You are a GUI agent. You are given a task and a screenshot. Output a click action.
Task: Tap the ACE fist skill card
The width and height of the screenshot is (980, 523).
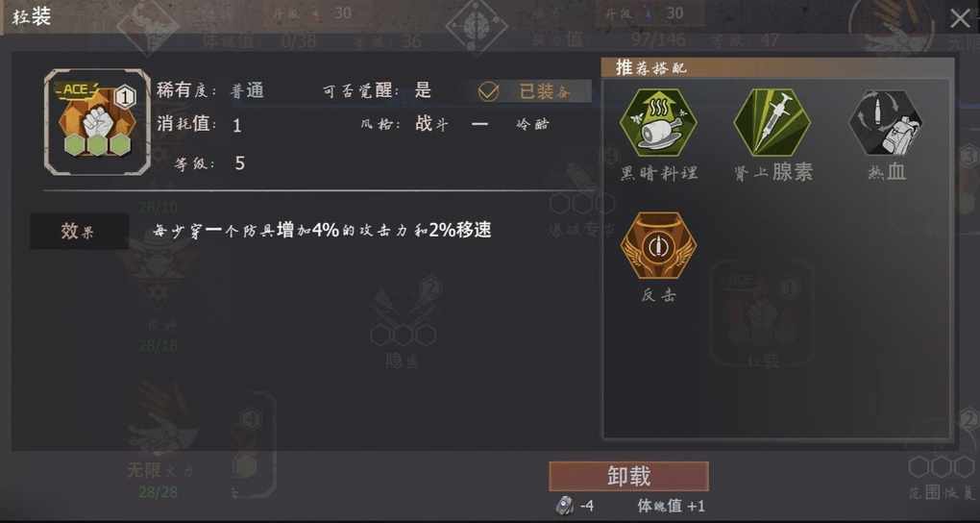(x=97, y=122)
